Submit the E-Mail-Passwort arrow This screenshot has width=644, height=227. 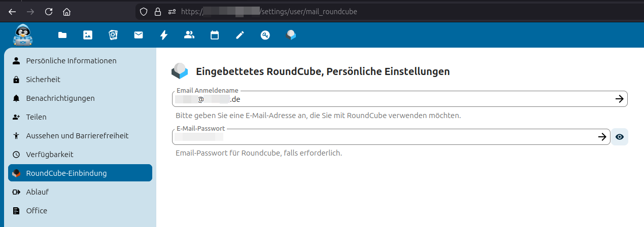click(602, 137)
